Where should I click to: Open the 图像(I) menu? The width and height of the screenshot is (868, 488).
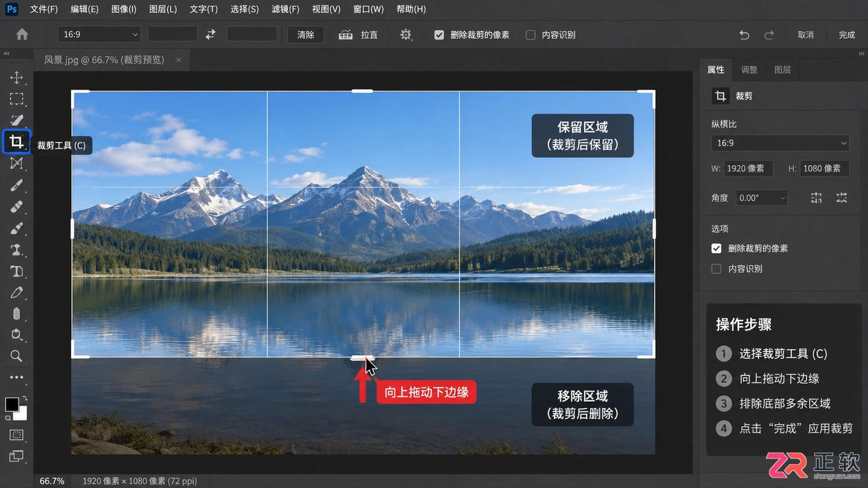tap(124, 9)
